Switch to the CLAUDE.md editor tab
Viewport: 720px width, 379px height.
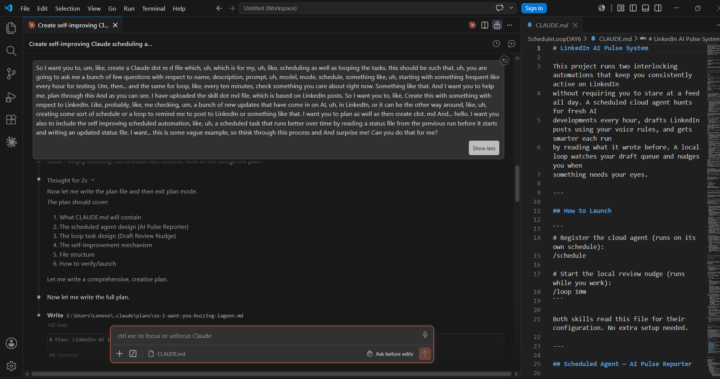(x=551, y=25)
